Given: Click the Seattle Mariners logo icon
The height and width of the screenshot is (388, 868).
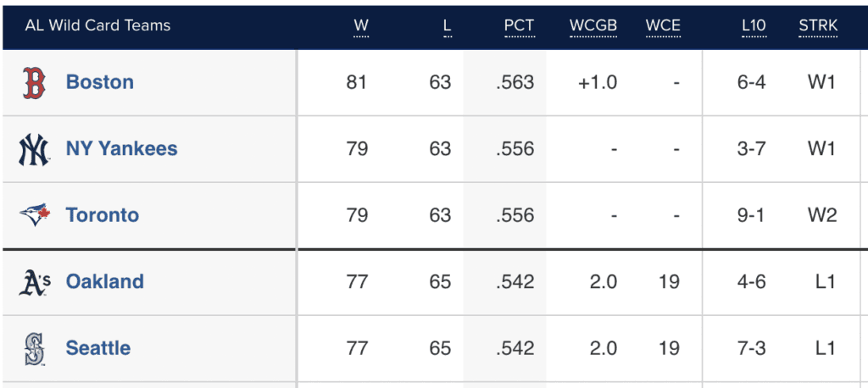Looking at the screenshot, I should coord(34,348).
